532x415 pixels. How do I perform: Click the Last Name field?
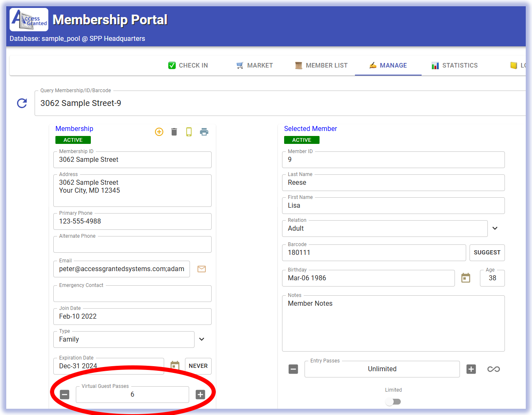point(393,183)
